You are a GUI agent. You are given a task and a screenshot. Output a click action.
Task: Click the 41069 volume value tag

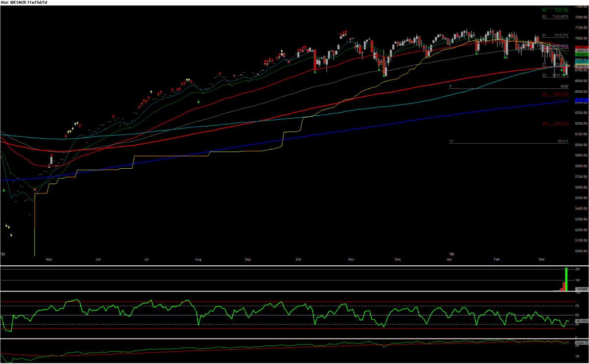(x=582, y=289)
